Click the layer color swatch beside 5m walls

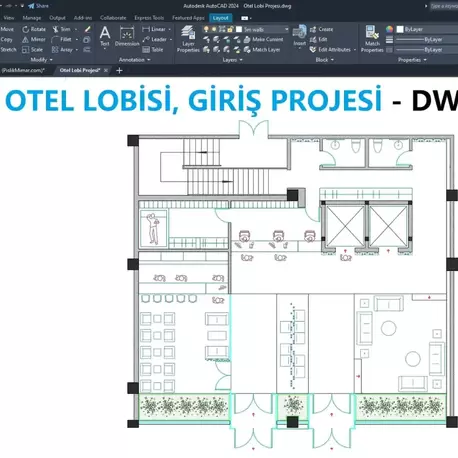[x=239, y=29]
